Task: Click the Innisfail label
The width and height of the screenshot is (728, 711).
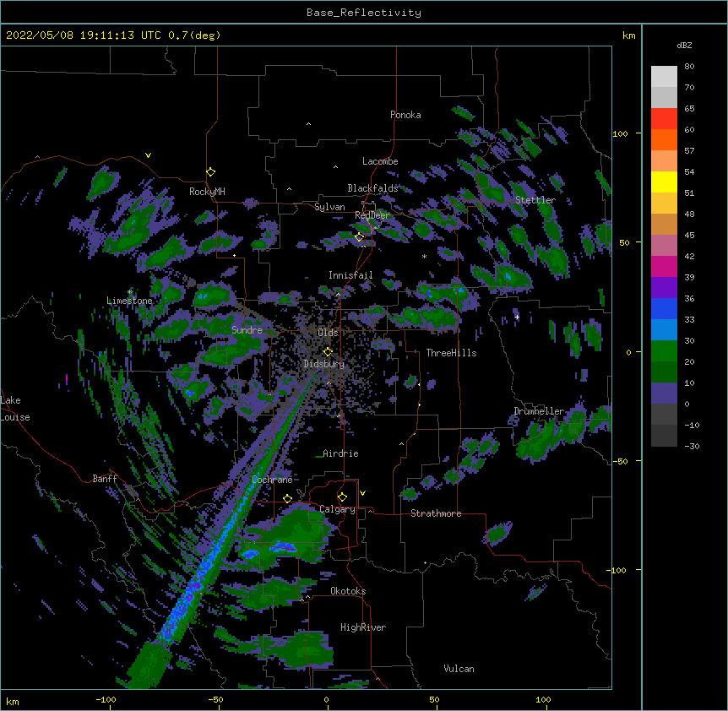Action: tap(350, 275)
